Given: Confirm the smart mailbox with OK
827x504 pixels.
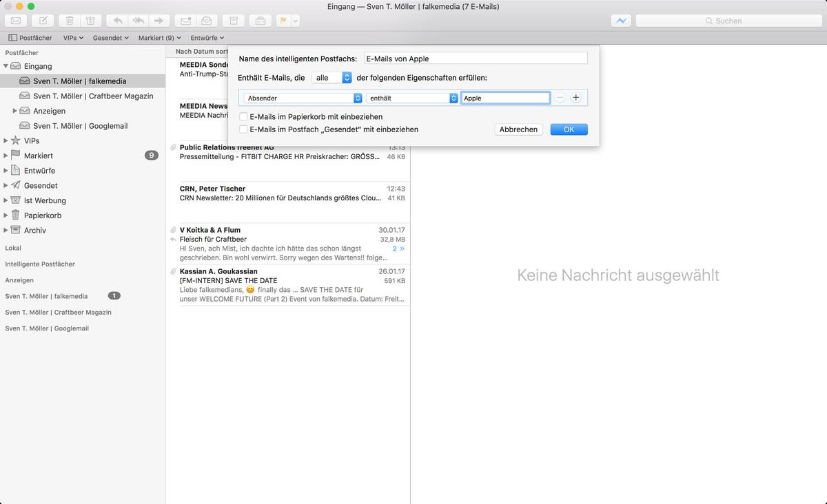Looking at the screenshot, I should coord(569,129).
